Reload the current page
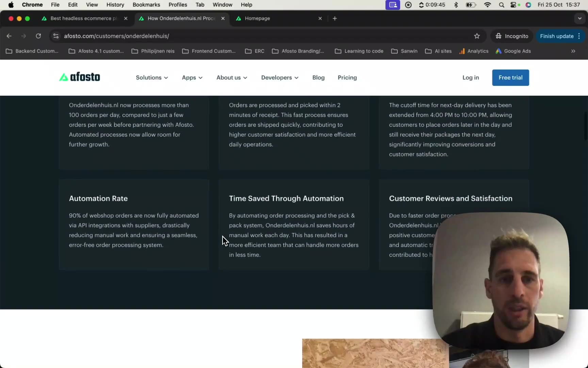This screenshot has height=368, width=588. [x=38, y=36]
